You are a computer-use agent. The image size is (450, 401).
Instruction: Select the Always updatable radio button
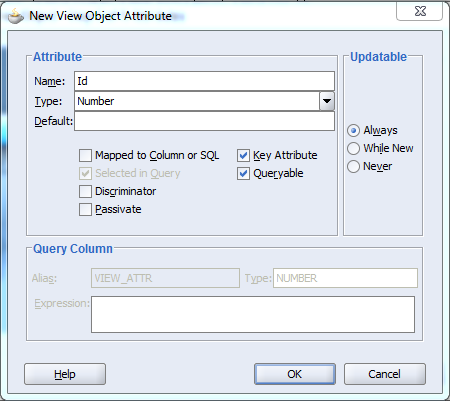(x=353, y=130)
